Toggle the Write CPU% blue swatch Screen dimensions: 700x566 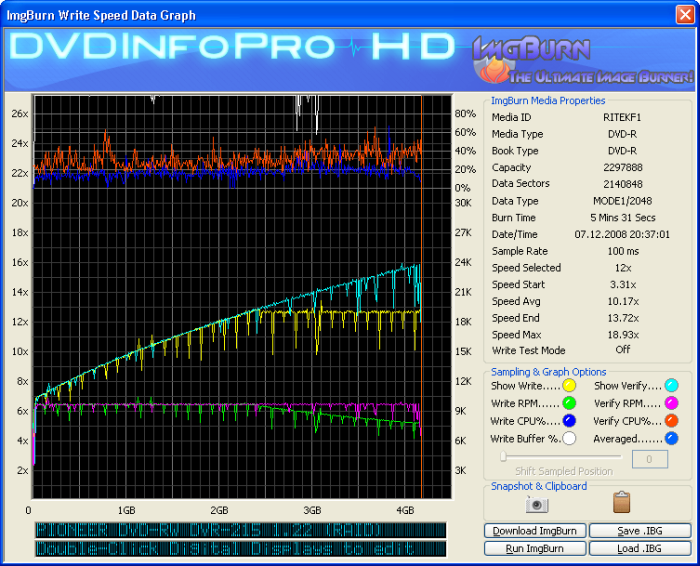(x=569, y=420)
